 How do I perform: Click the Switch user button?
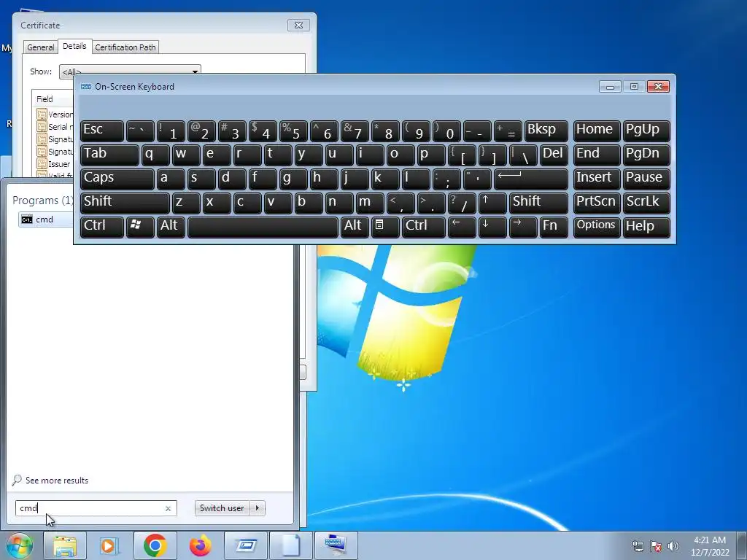[222, 508]
